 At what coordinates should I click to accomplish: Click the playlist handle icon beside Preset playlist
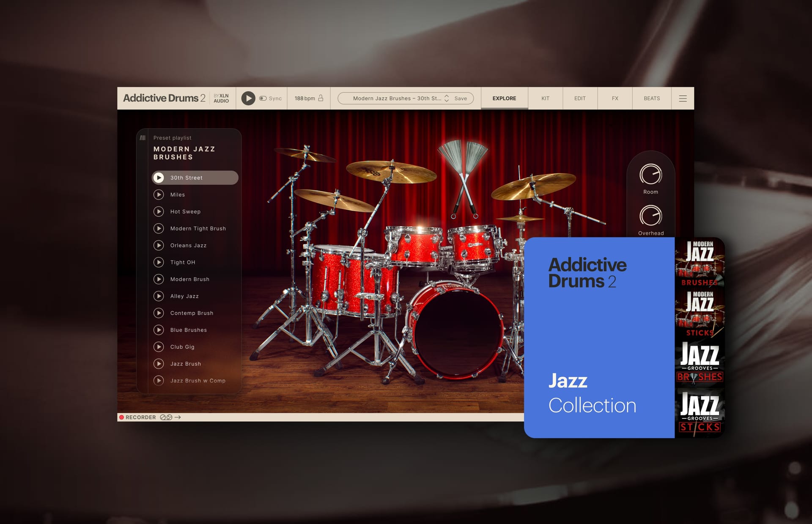click(x=143, y=138)
